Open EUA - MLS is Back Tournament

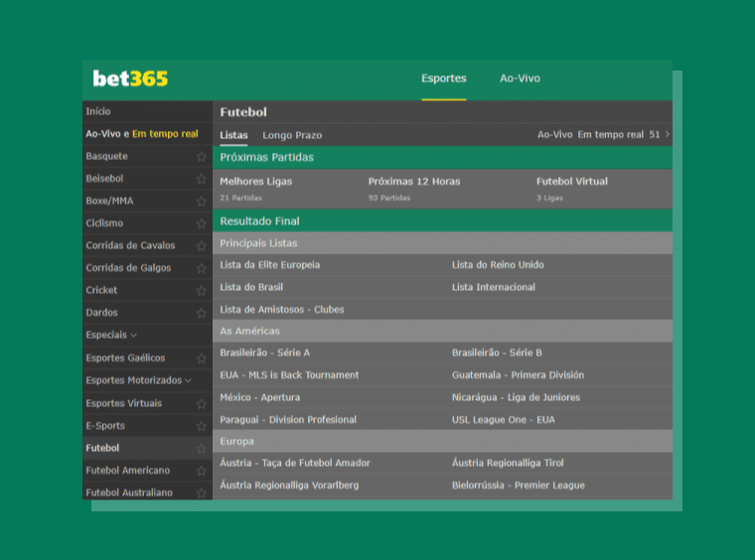click(x=289, y=375)
